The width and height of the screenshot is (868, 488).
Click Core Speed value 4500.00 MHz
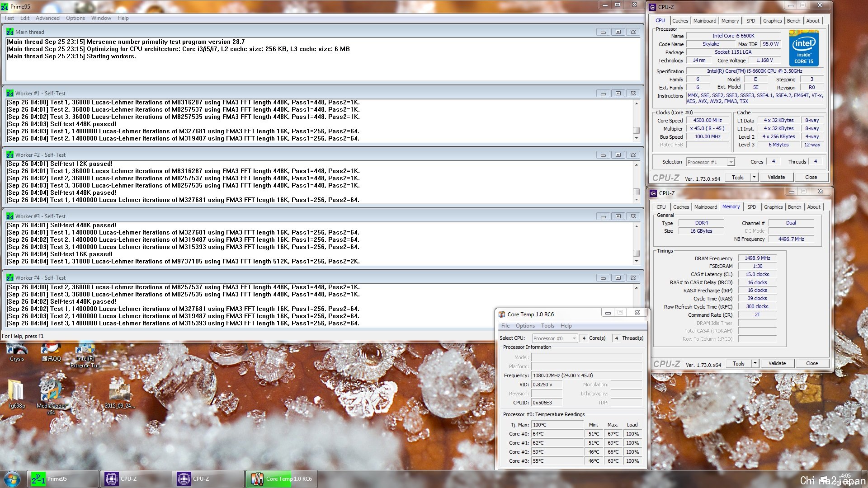click(708, 121)
